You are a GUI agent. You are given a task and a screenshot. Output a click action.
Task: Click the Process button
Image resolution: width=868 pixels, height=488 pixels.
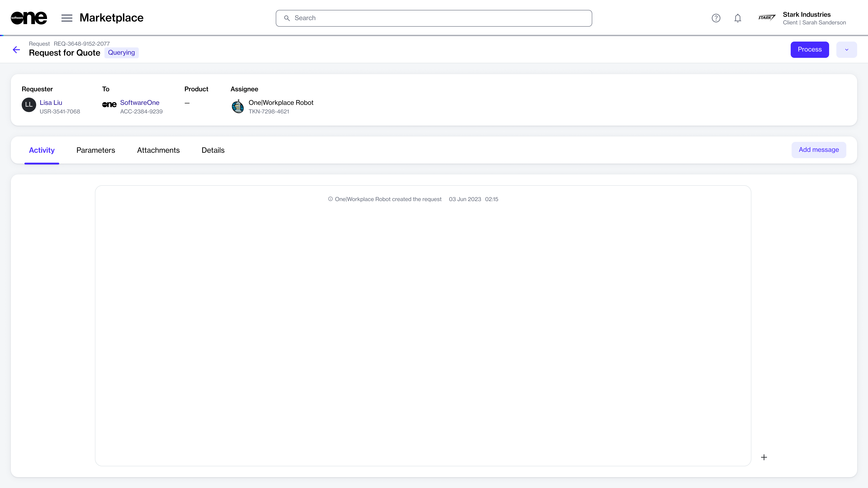809,49
